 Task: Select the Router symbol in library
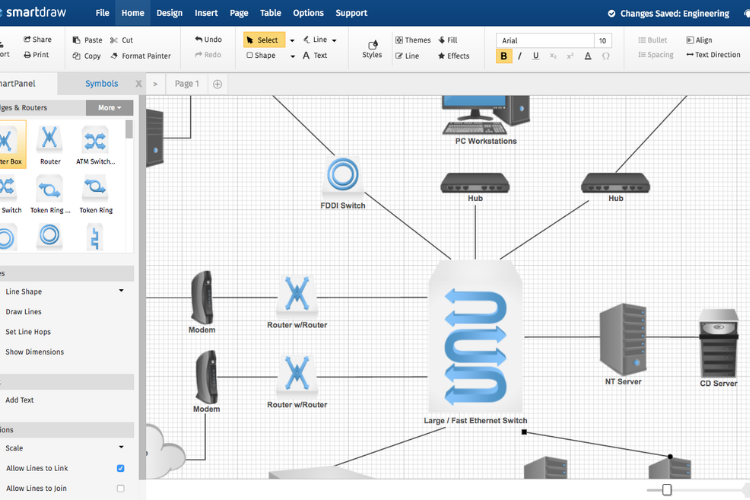coord(50,144)
